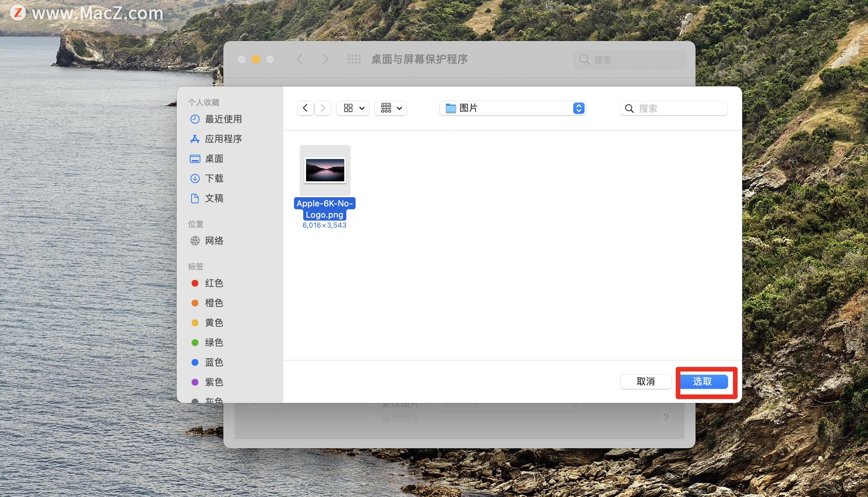Screen dimensions: 868x497
Task: Open the 下载 folder from sidebar
Action: (214, 178)
